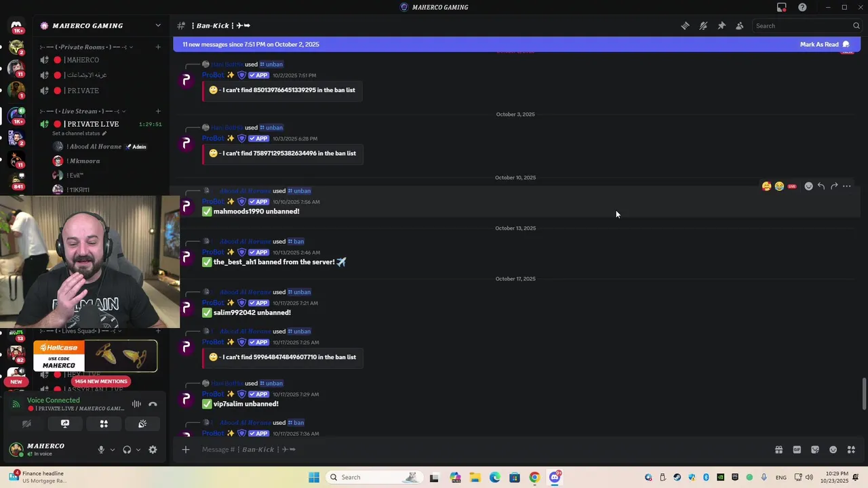Collapse the Private Rooms category
This screenshot has height=488, width=868.
point(87,47)
